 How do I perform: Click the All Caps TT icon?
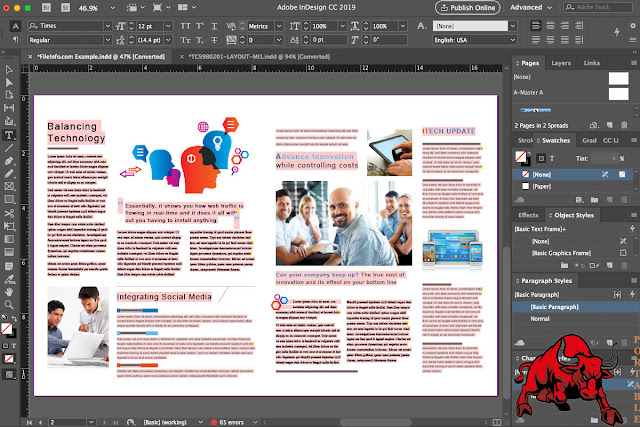click(185, 26)
